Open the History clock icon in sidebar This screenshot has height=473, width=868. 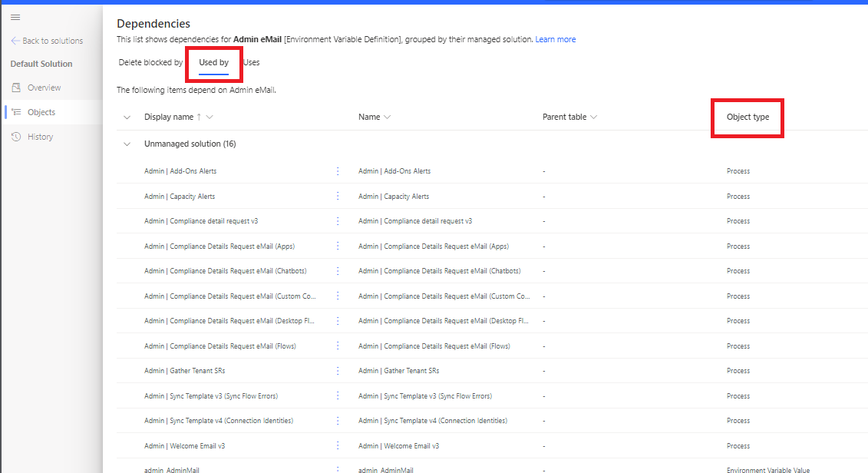16,137
